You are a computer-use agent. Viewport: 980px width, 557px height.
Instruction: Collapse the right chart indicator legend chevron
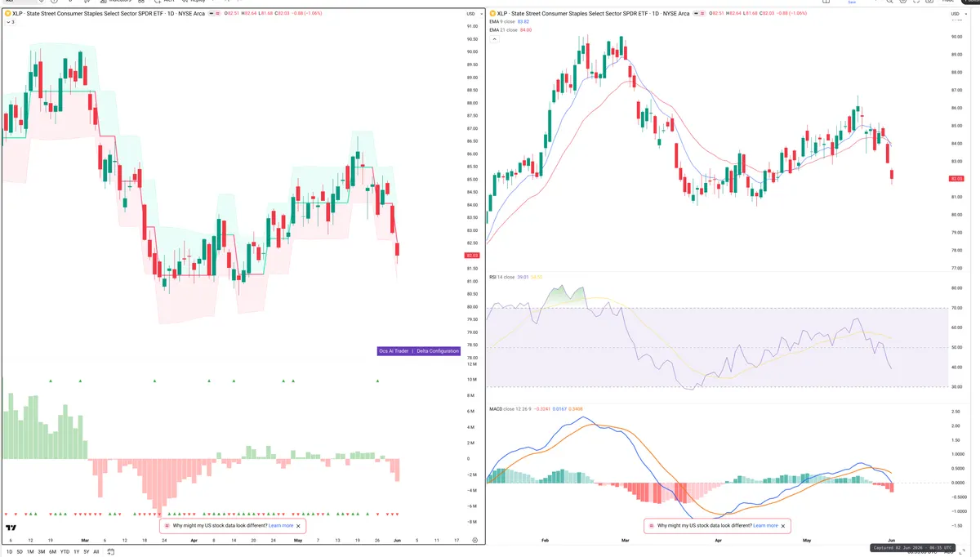tap(493, 38)
